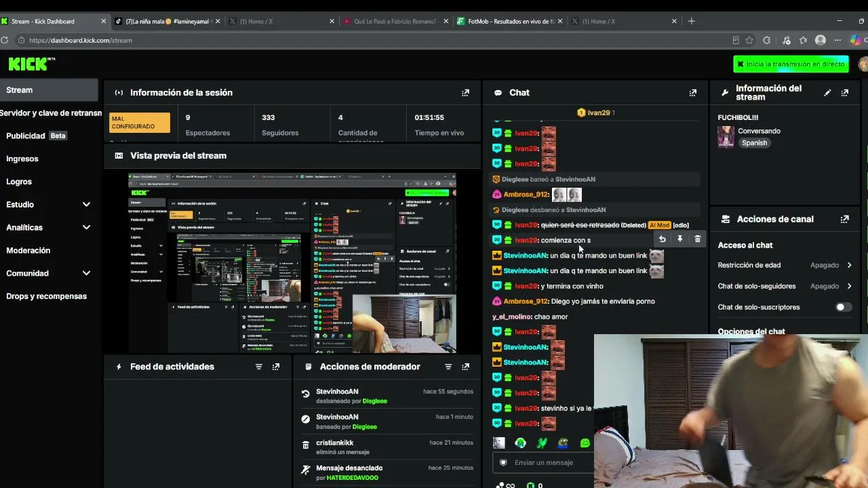Click the Enviar un mensaje chat input

click(x=544, y=462)
